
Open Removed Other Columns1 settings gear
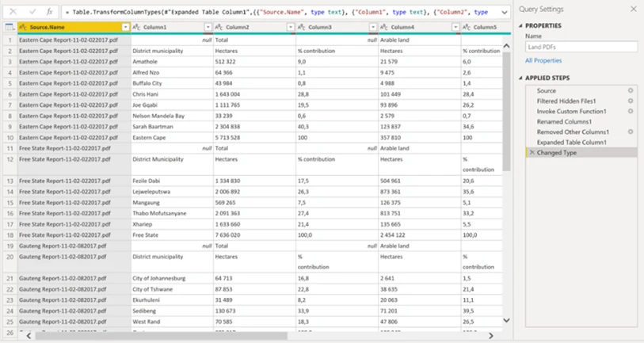click(631, 131)
